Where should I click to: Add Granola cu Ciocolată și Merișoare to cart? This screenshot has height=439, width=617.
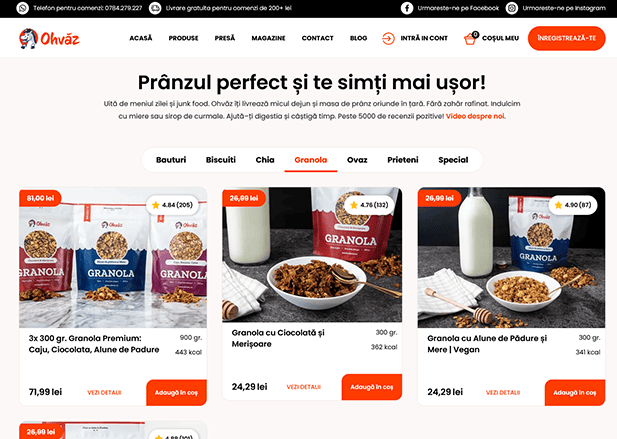click(x=372, y=387)
